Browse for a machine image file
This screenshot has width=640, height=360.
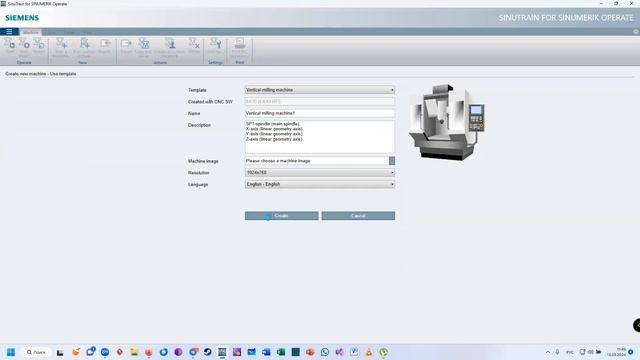[x=392, y=161]
